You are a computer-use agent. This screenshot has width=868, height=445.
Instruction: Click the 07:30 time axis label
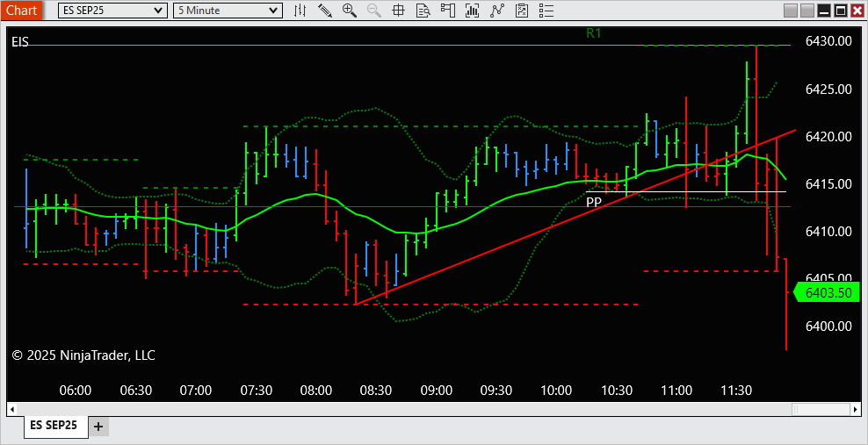coord(256,391)
